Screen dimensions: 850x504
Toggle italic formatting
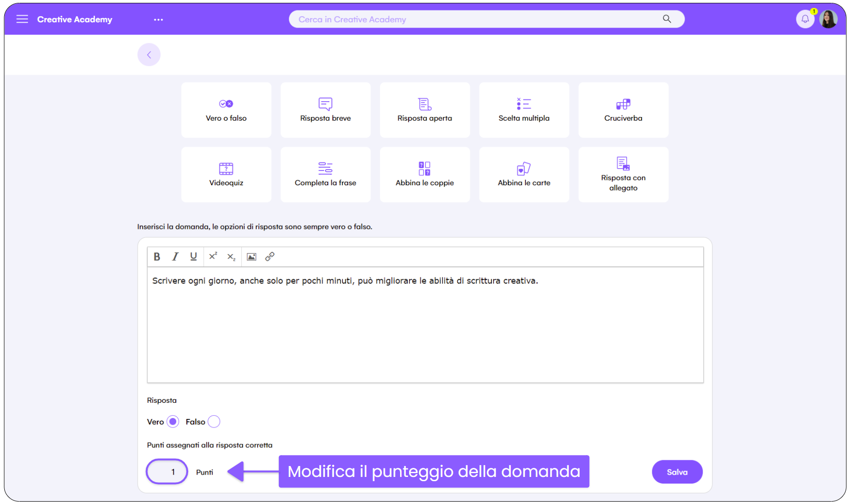(x=175, y=257)
